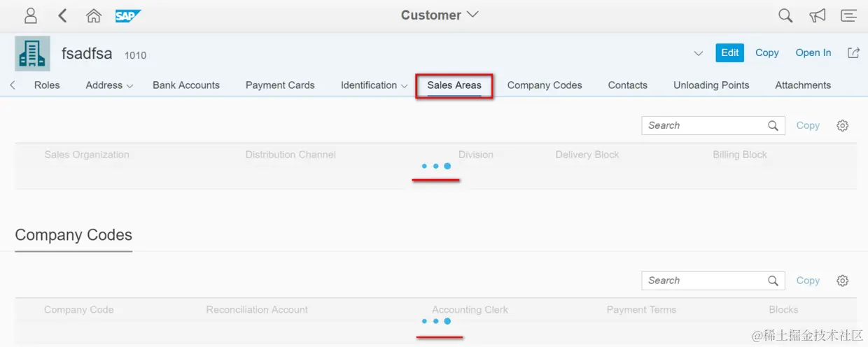The width and height of the screenshot is (868, 347).
Task: Select the Sales Areas tab
Action: point(454,85)
